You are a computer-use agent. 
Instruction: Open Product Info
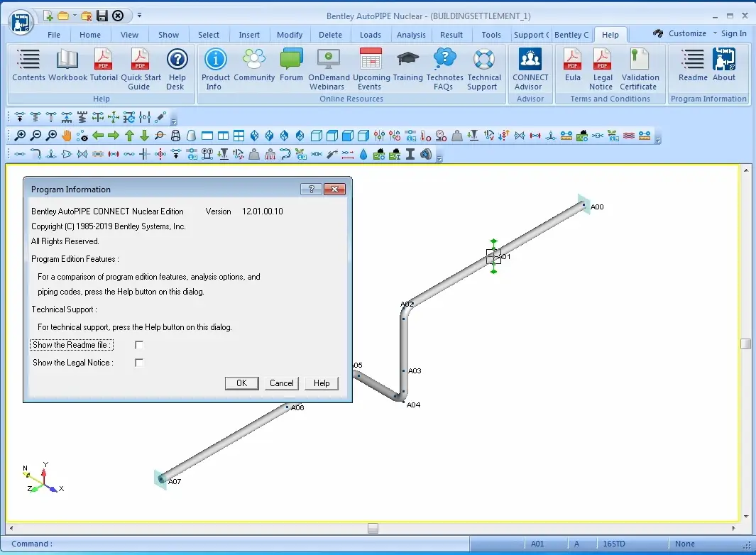(215, 70)
